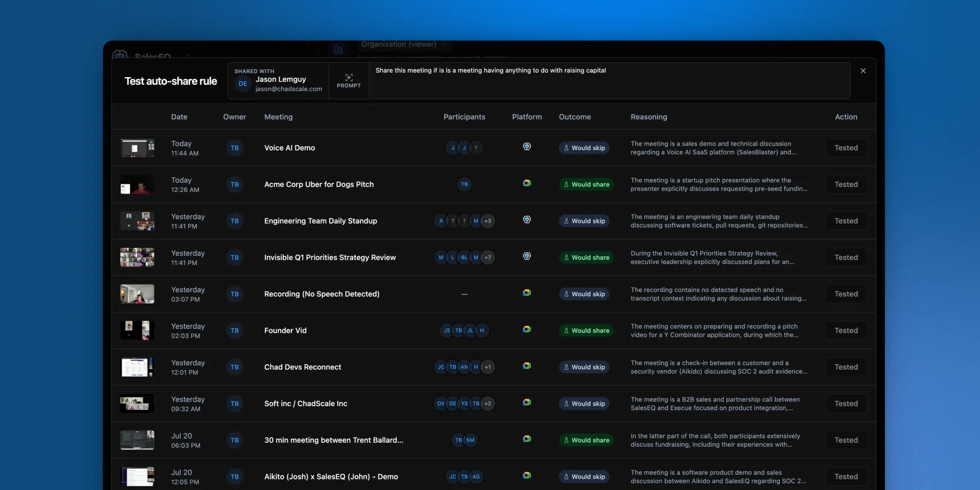Click the TB participant avatar in Acme Corp row
This screenshot has height=490, width=980.
(x=464, y=184)
